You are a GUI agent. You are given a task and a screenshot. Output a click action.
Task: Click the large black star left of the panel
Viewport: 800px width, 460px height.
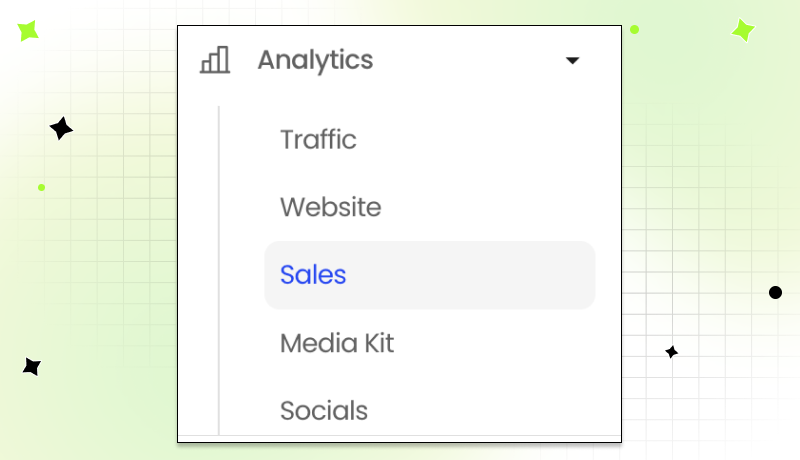(x=61, y=128)
